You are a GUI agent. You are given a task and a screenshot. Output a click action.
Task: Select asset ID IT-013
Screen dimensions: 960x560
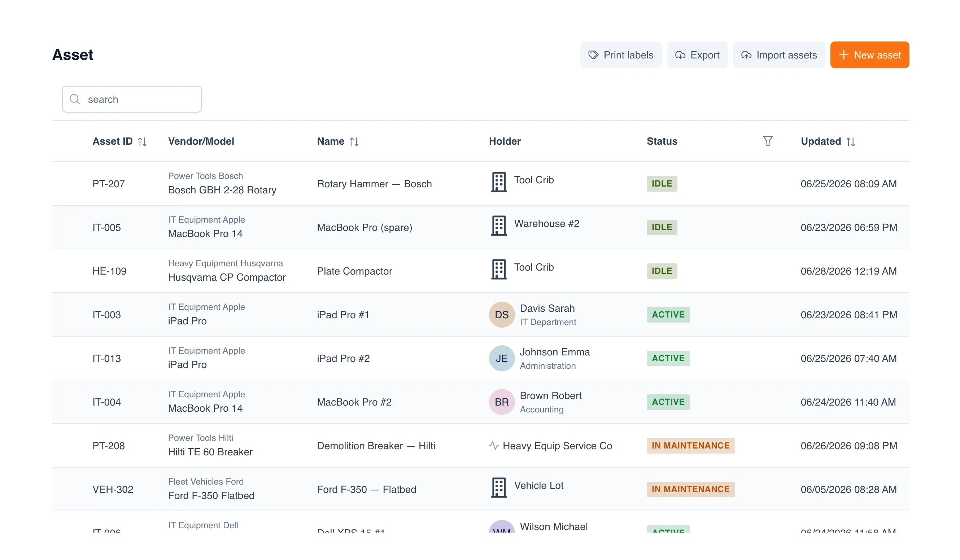(107, 358)
